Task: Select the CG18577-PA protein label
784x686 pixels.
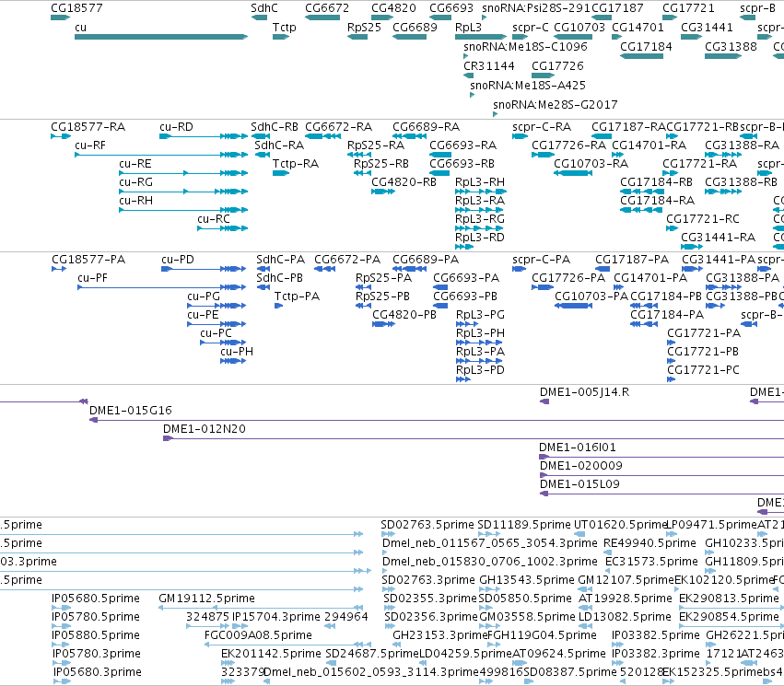Action: tap(88, 260)
